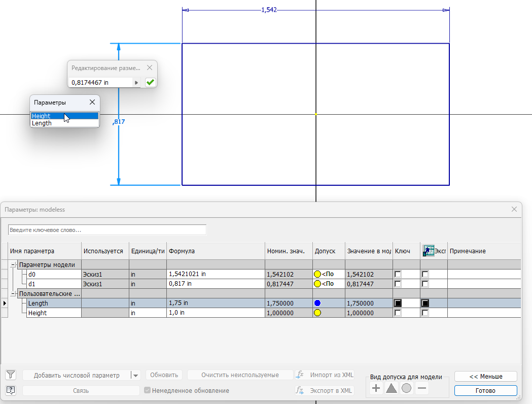Click the Связь button
This screenshot has width=532, height=404.
click(81, 390)
